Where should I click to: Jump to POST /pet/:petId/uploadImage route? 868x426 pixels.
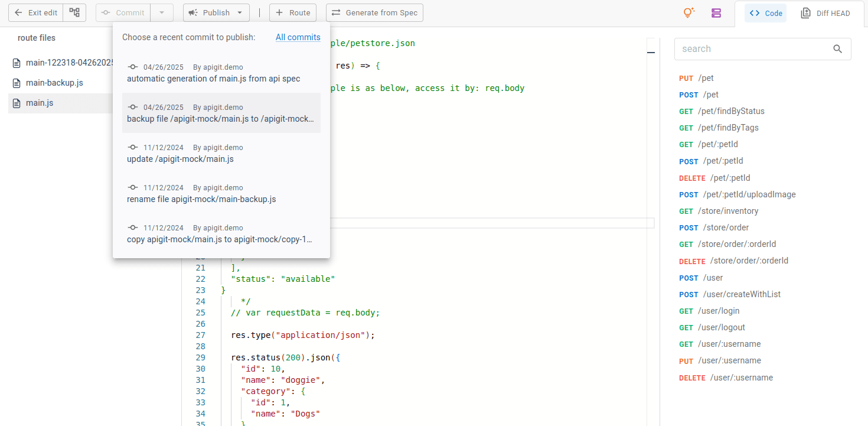(738, 194)
